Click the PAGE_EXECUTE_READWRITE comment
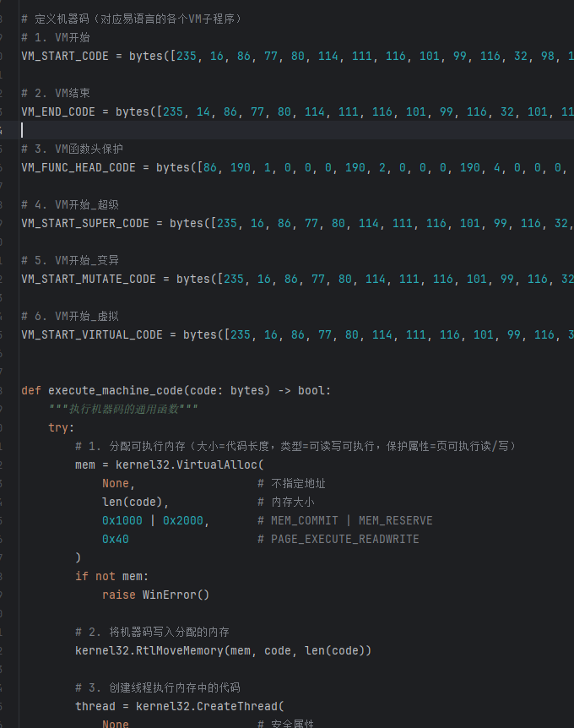Image resolution: width=574 pixels, height=728 pixels. (x=344, y=539)
